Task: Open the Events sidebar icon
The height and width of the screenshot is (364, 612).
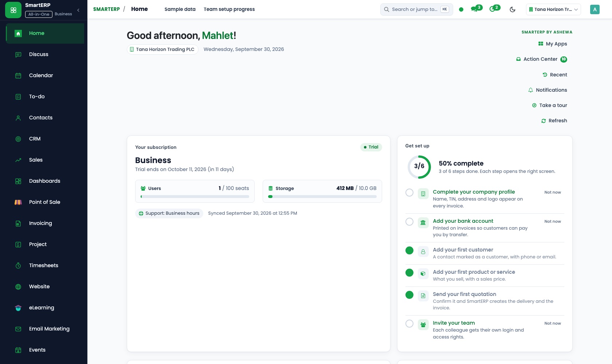Action: [18, 350]
